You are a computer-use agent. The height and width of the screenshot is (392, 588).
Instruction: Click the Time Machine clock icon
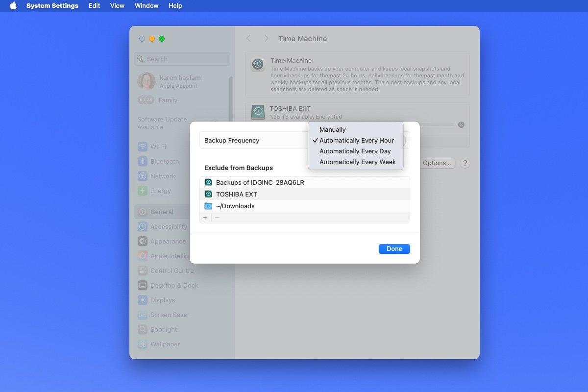click(258, 64)
